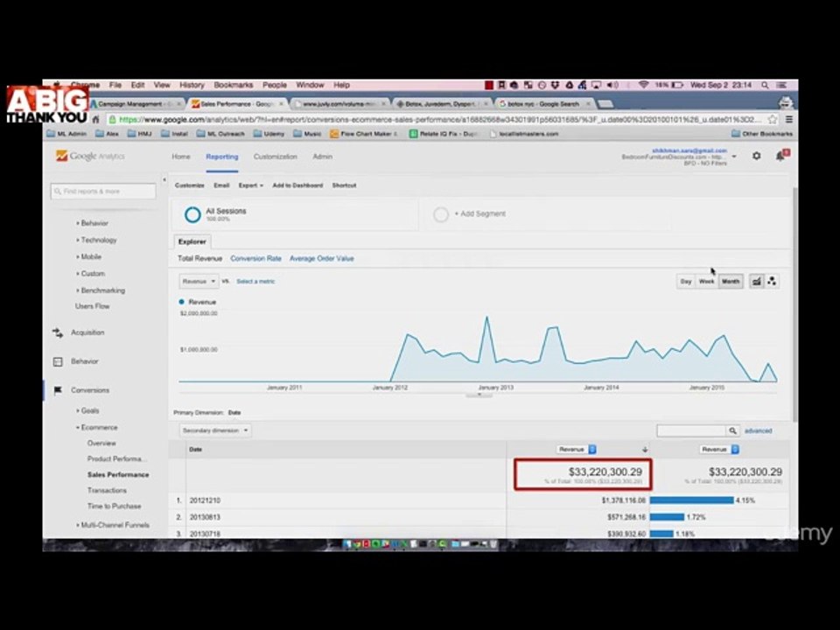Select the Day granularity button

(686, 281)
